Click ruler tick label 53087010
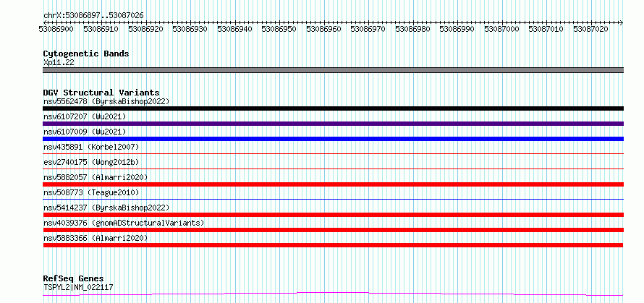644x303 pixels. click(546, 29)
